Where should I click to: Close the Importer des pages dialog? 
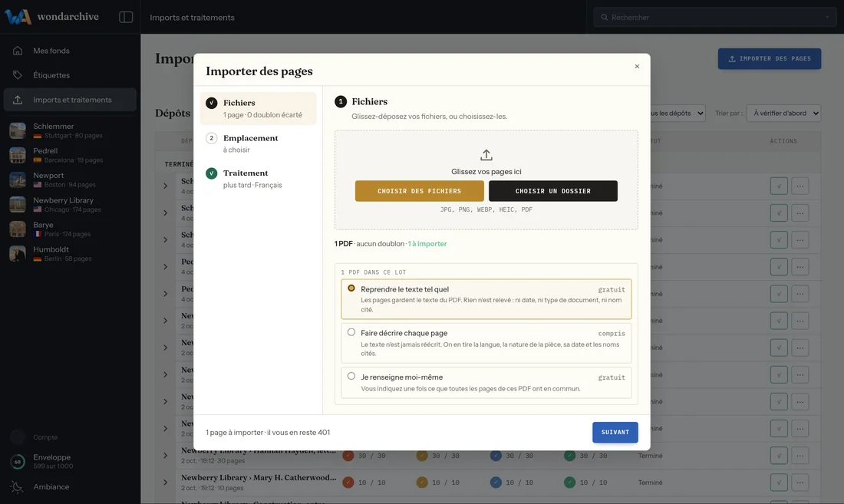coord(637,66)
